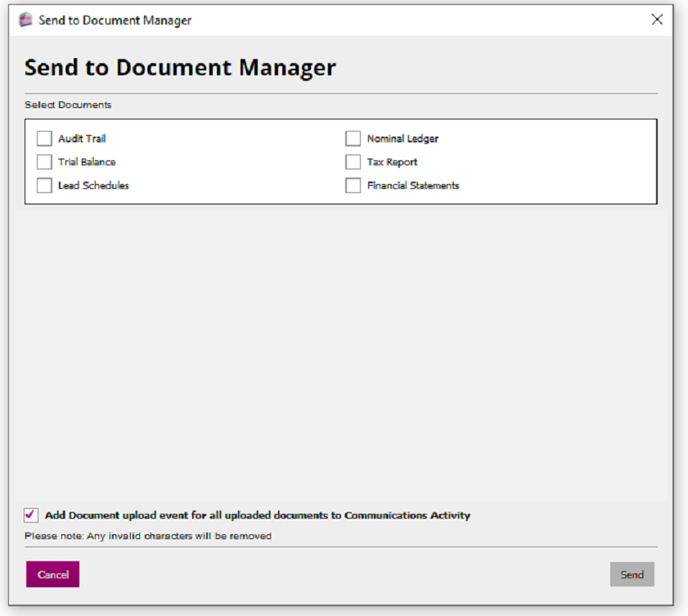688x616 pixels.
Task: Click the Audit Trail label text
Action: click(x=82, y=138)
